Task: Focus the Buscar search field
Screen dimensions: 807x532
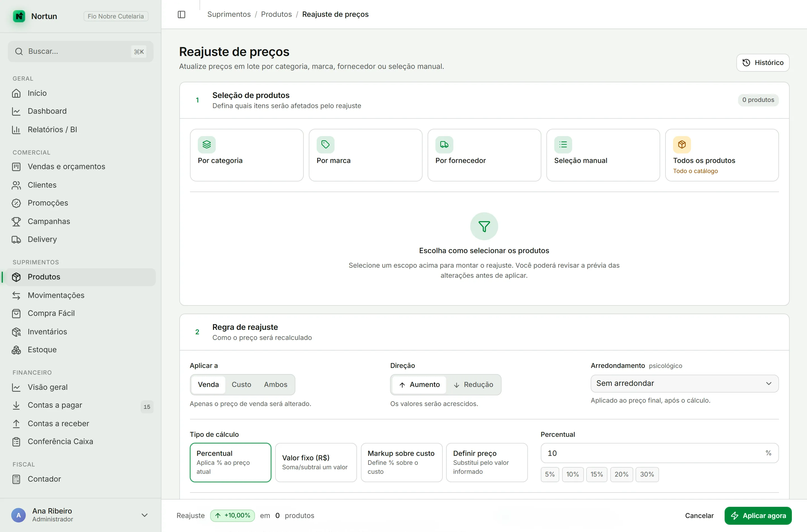Action: pyautogui.click(x=80, y=51)
